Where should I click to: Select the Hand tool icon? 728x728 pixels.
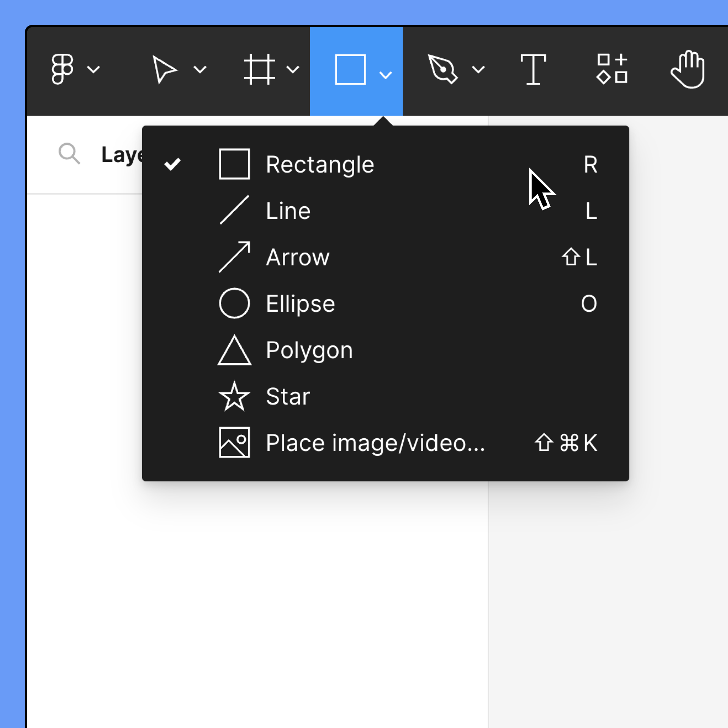pyautogui.click(x=688, y=70)
